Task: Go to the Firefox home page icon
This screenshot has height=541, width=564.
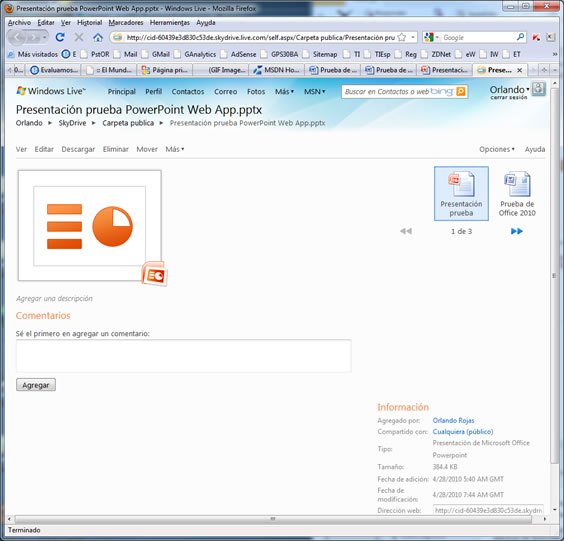Action: [98, 37]
